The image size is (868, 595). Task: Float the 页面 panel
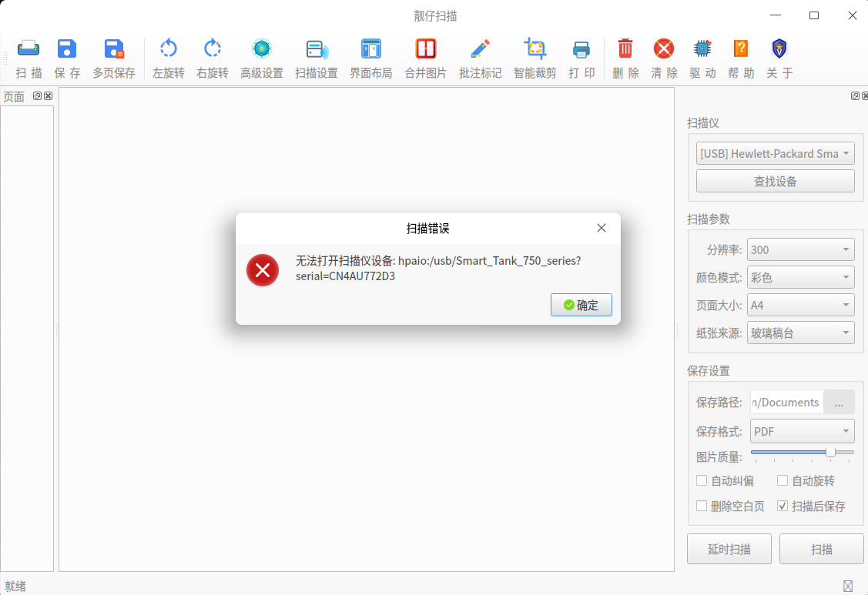37,95
